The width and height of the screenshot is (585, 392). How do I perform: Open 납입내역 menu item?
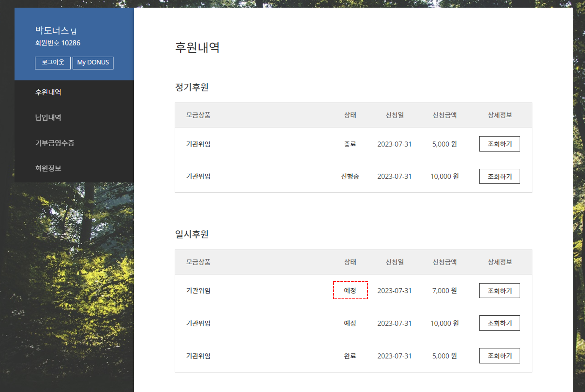48,118
